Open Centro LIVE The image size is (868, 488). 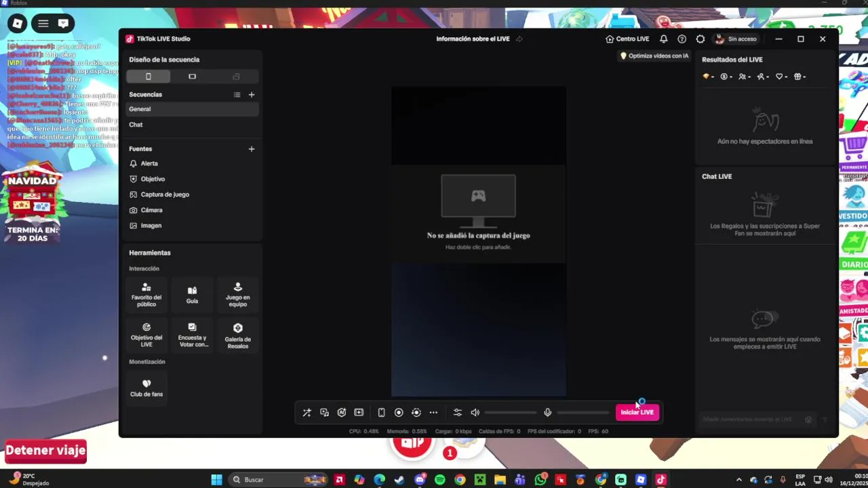tap(627, 39)
